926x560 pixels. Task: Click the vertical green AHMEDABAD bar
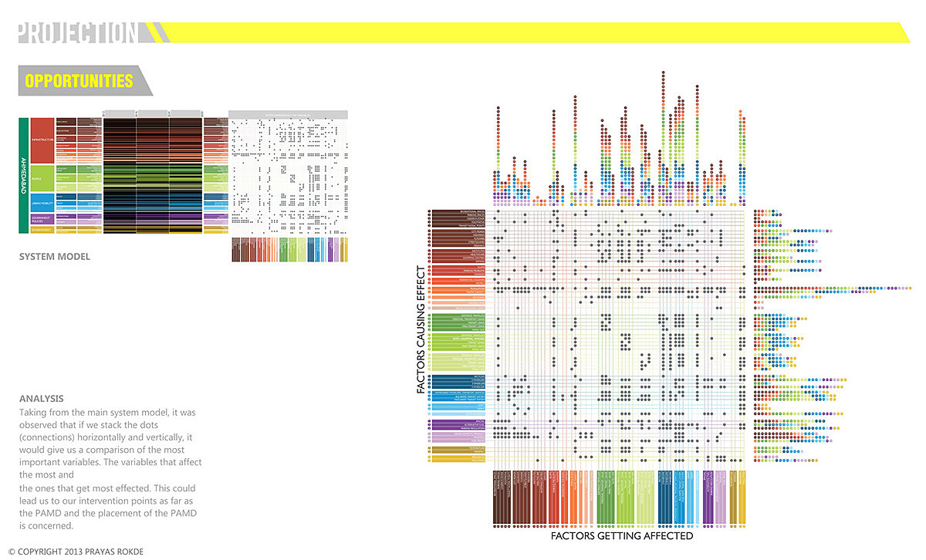[24, 176]
